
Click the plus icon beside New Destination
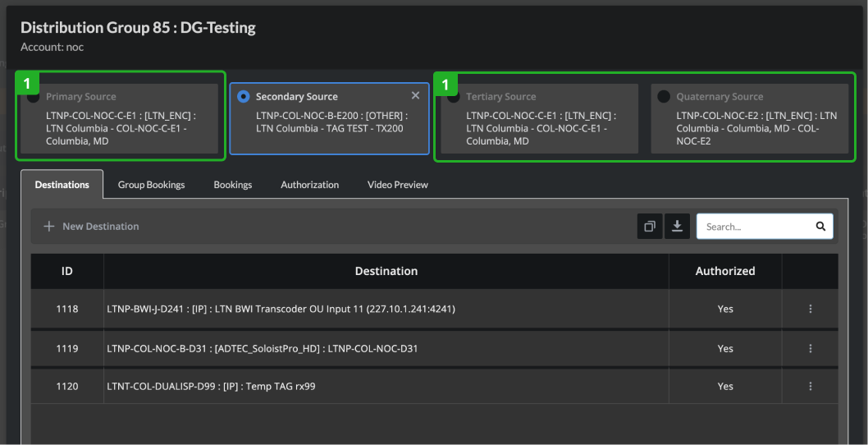(49, 226)
